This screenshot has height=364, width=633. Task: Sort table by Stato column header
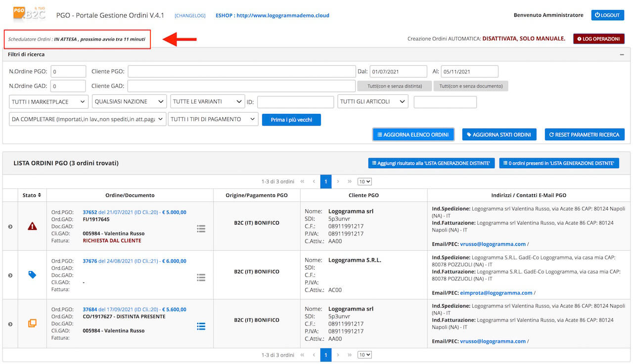pos(32,195)
